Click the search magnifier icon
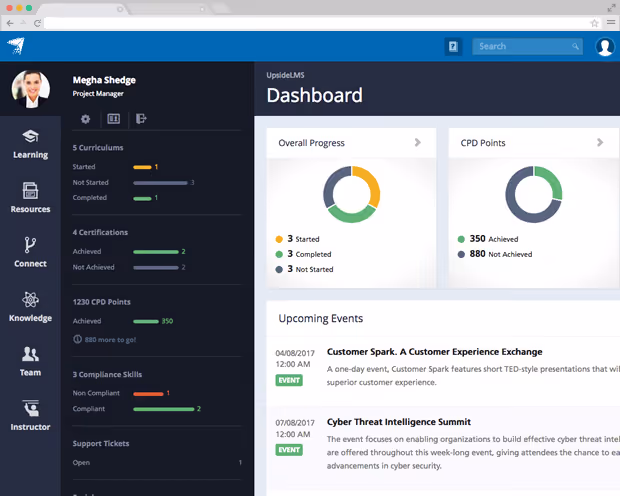 (x=575, y=47)
